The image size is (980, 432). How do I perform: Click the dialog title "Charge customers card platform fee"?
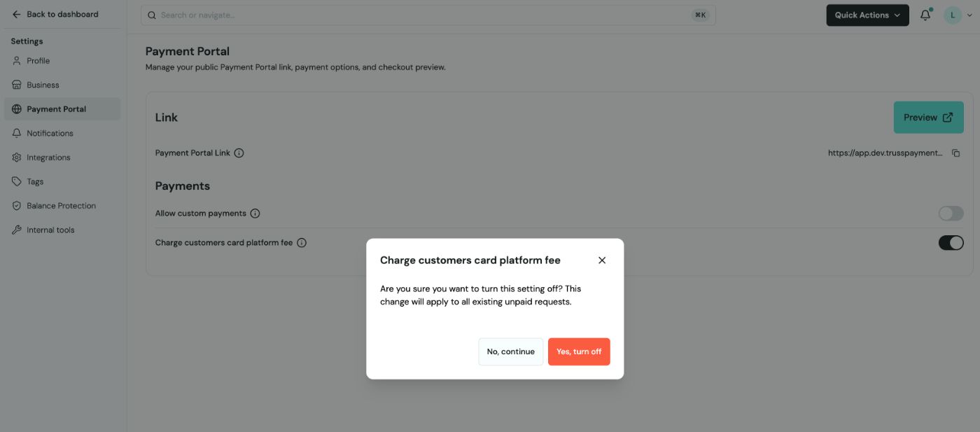click(x=470, y=260)
